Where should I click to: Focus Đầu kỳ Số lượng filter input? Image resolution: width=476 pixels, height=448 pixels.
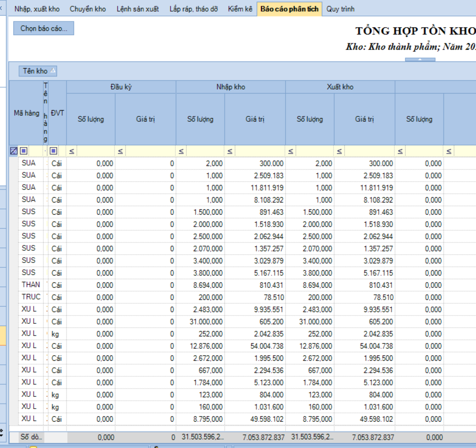(x=95, y=151)
